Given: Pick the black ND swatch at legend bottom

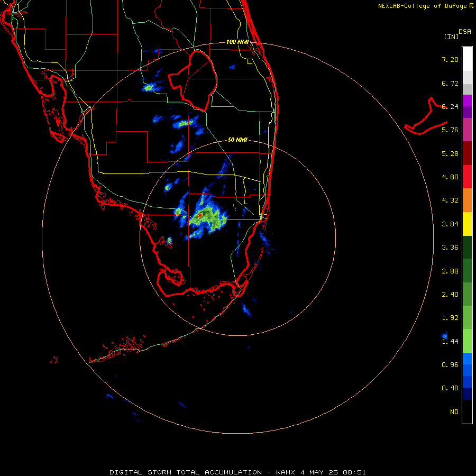Looking at the screenshot, I should [x=467, y=411].
